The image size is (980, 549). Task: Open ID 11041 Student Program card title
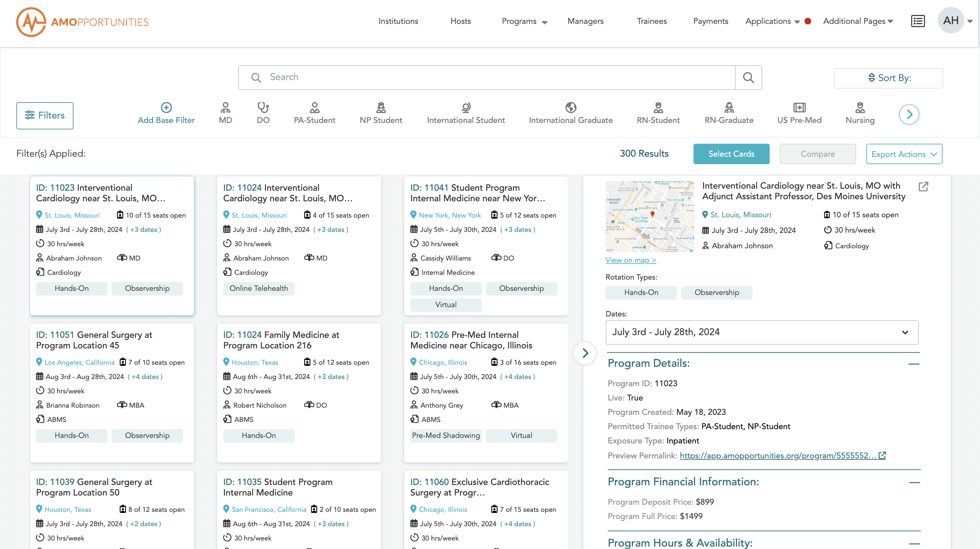point(477,193)
